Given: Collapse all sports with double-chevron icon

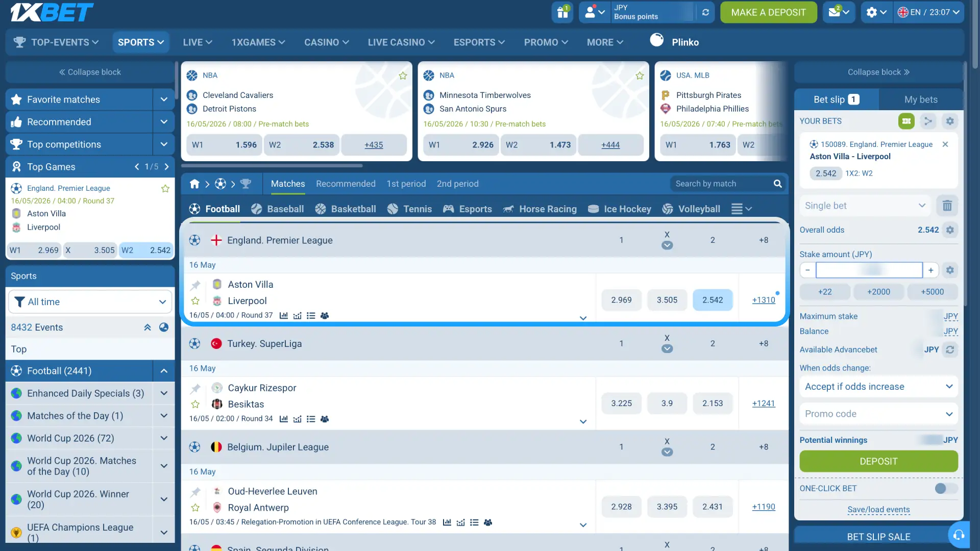Looking at the screenshot, I should [x=148, y=328].
